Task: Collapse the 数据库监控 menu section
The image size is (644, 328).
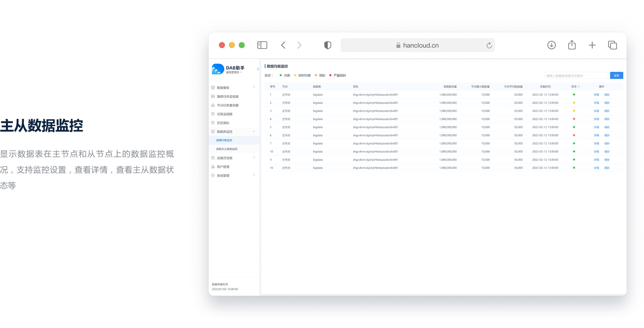Action: click(x=254, y=132)
